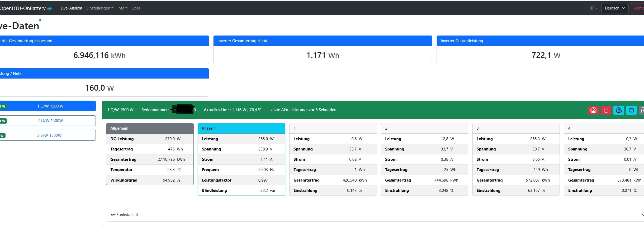Click the Phase 1 card header
The image size is (644, 239).
241,128
